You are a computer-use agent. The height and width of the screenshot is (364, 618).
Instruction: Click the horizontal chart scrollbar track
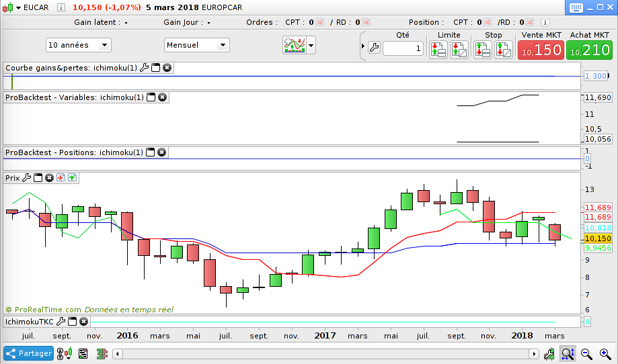point(325,354)
